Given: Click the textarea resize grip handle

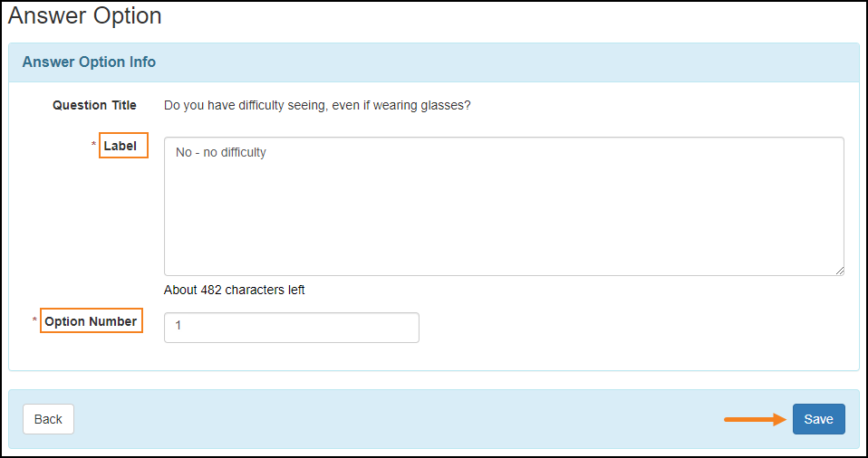Looking at the screenshot, I should [840, 271].
